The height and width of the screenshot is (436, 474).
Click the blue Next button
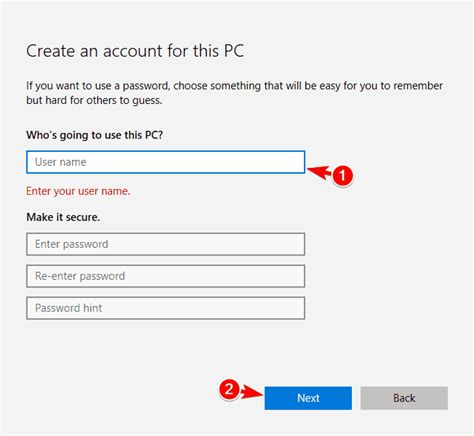click(x=308, y=398)
